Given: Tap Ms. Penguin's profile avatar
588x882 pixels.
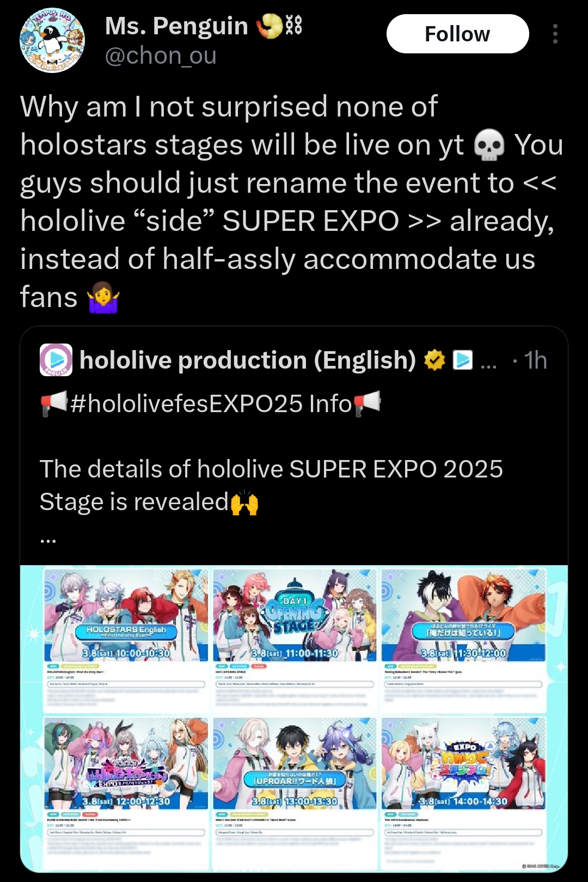Looking at the screenshot, I should [x=52, y=40].
